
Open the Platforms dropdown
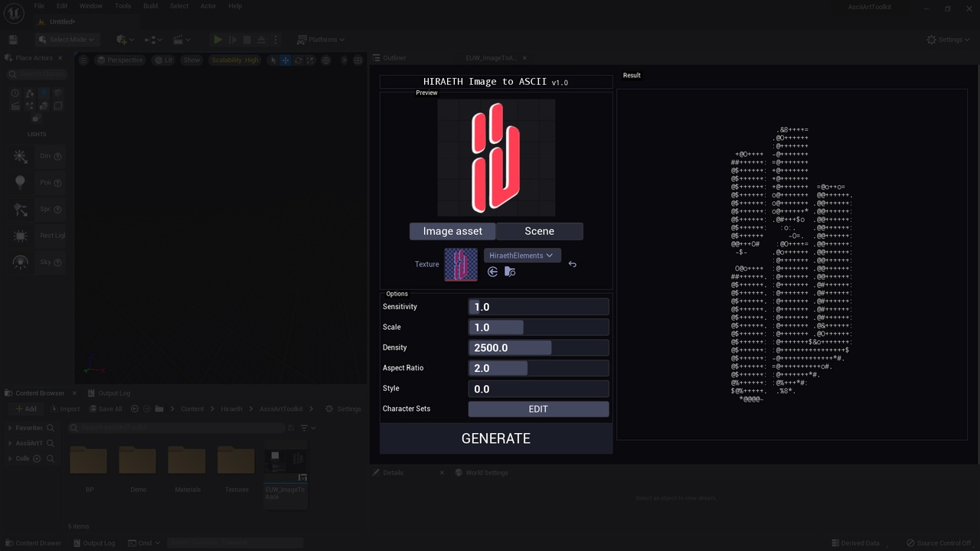coord(321,40)
